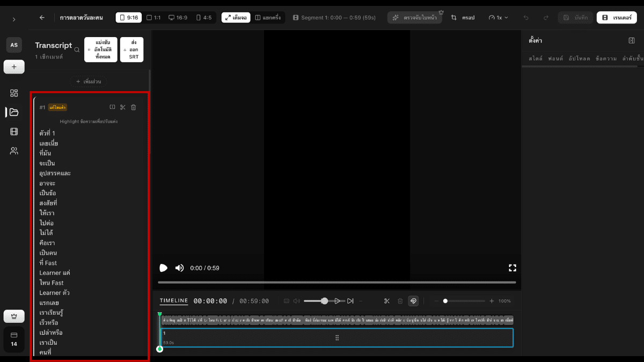This screenshot has height=362, width=644.
Task: Click the เรนเดอร์ render button
Action: pos(617,18)
